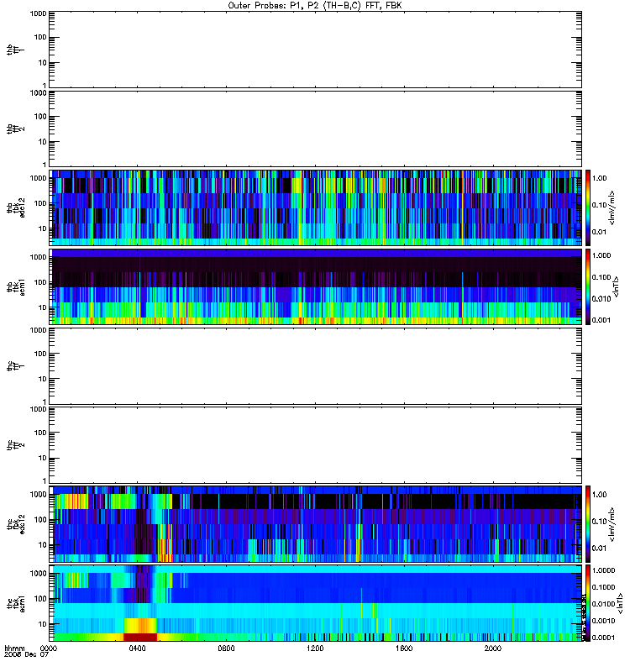This screenshot has height=672, width=630.
Task: Click the 'thc fbk edc12' panel label
Action: tap(16, 524)
